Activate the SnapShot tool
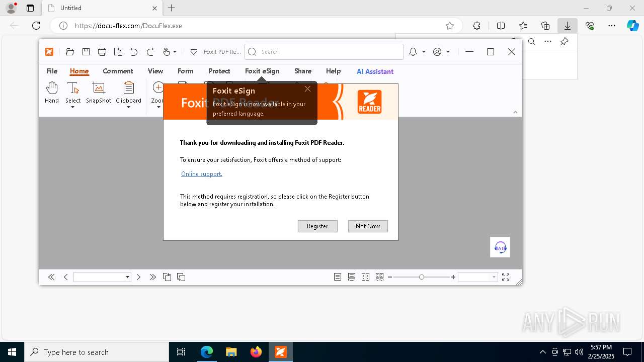The image size is (644, 362). (99, 93)
